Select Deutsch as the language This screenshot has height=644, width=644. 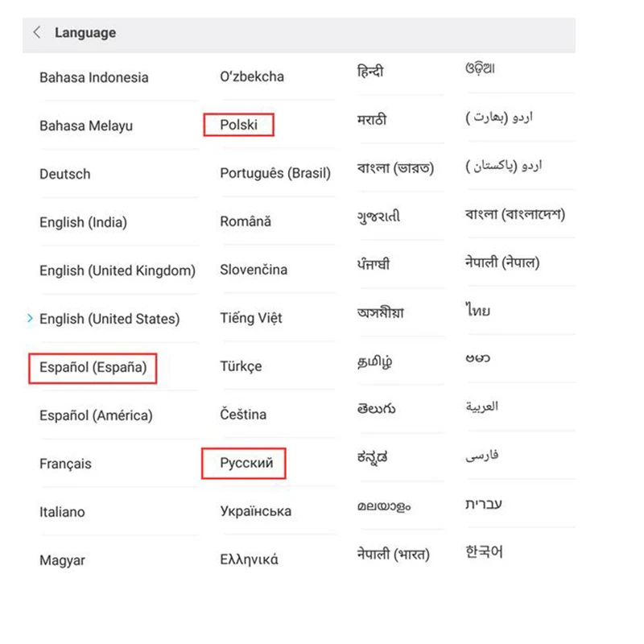(x=65, y=174)
